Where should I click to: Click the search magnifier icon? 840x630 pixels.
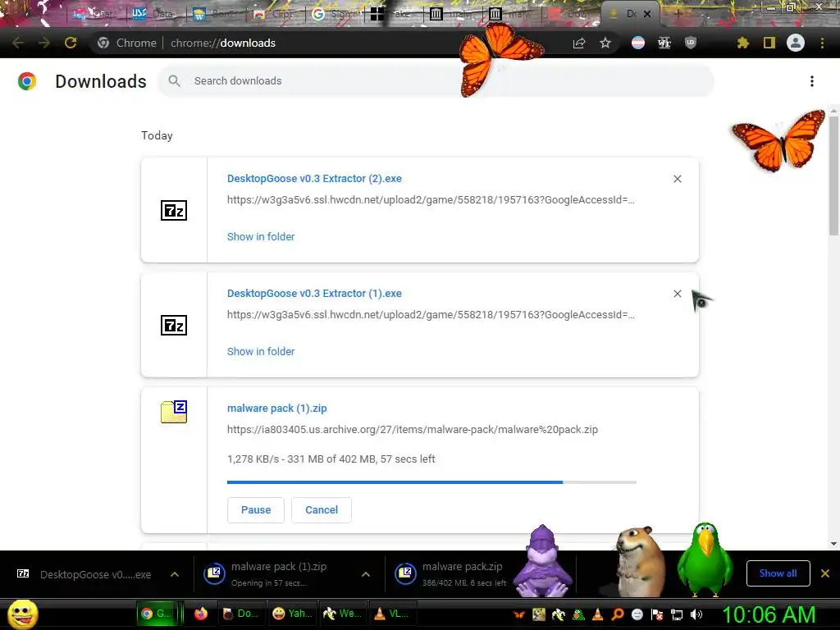(x=174, y=81)
